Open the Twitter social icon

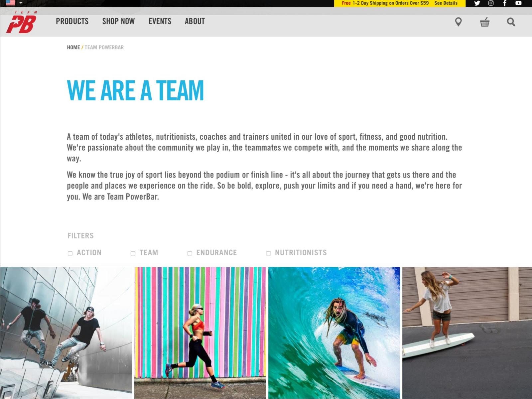477,3
